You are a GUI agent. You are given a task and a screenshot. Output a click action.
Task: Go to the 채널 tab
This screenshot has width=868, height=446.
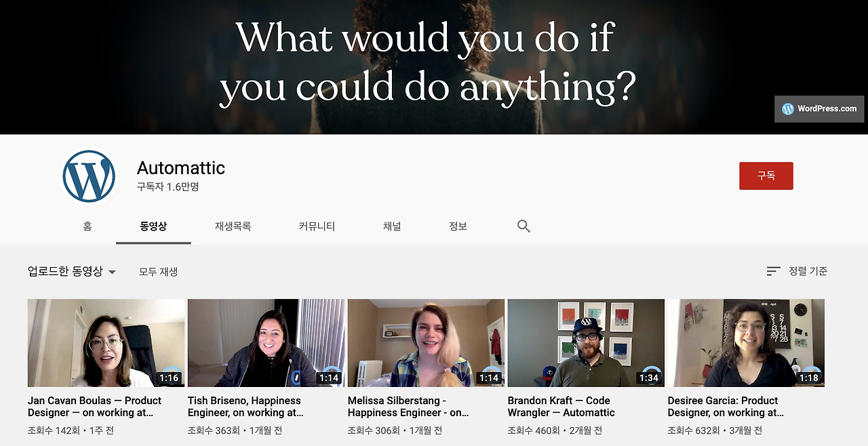point(392,226)
